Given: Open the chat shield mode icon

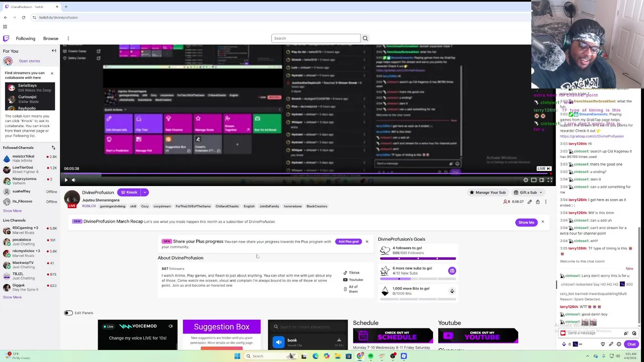Looking at the screenshot, I should [x=603, y=344].
